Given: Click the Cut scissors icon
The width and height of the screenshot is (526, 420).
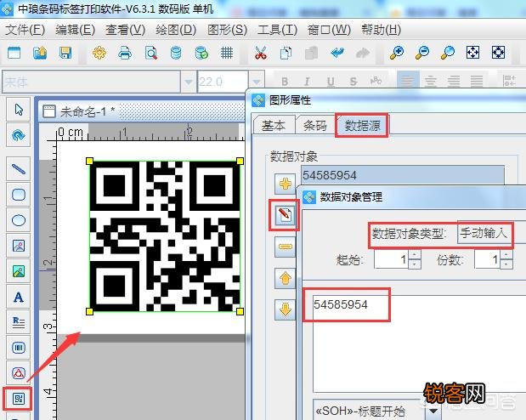Looking at the screenshot, I should point(261,53).
